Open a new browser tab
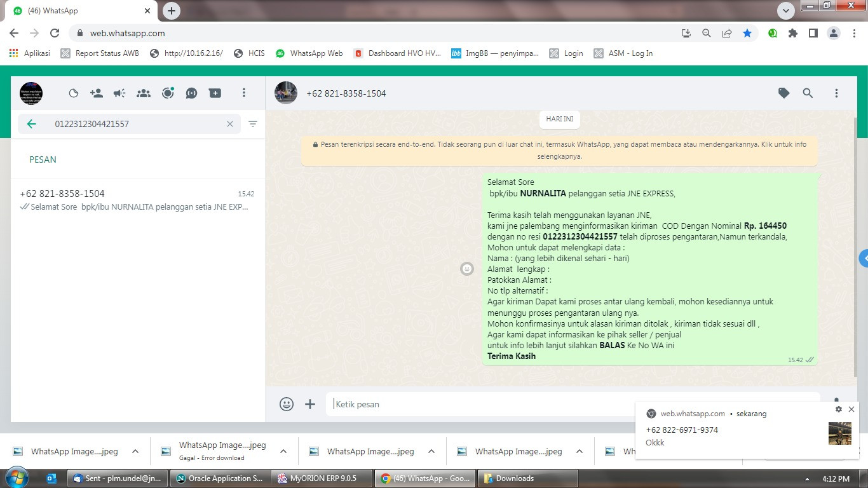 click(171, 11)
